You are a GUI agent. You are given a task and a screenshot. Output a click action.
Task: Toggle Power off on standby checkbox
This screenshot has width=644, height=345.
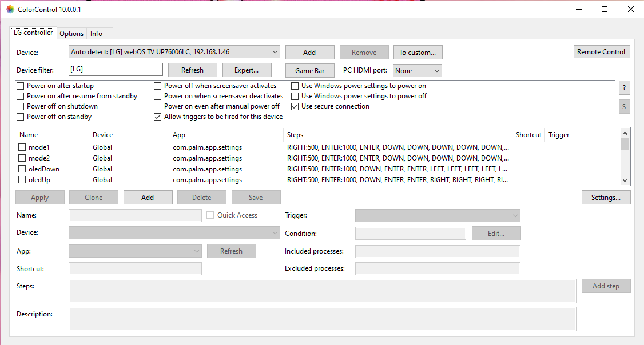coord(21,117)
